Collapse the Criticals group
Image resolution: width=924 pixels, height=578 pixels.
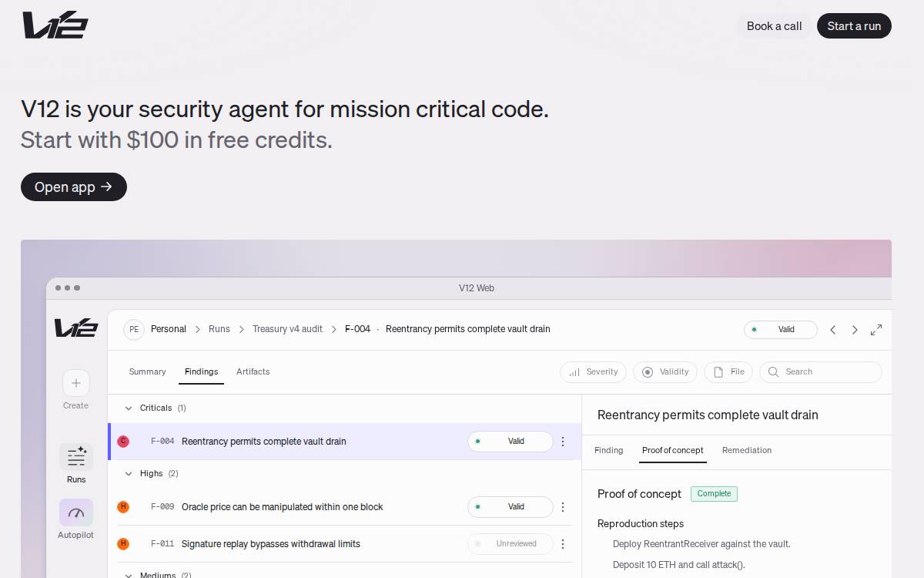[x=129, y=408]
